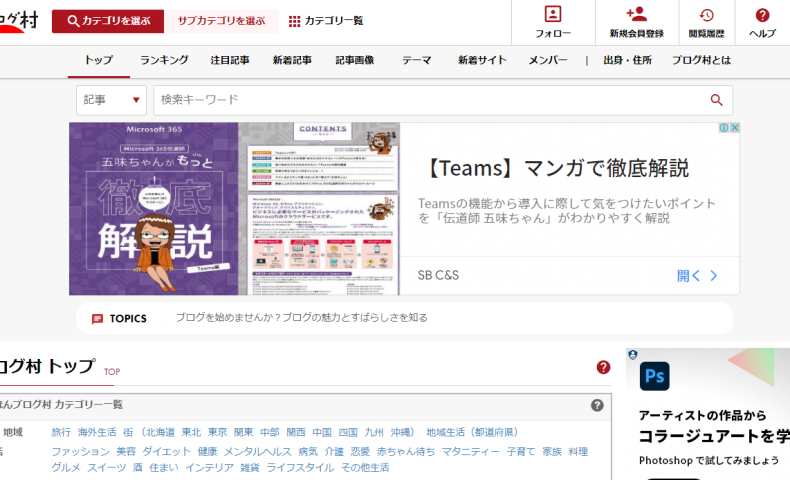Image resolution: width=790 pixels, height=480 pixels.
Task: Open 子育て category link
Action: pyautogui.click(x=521, y=451)
